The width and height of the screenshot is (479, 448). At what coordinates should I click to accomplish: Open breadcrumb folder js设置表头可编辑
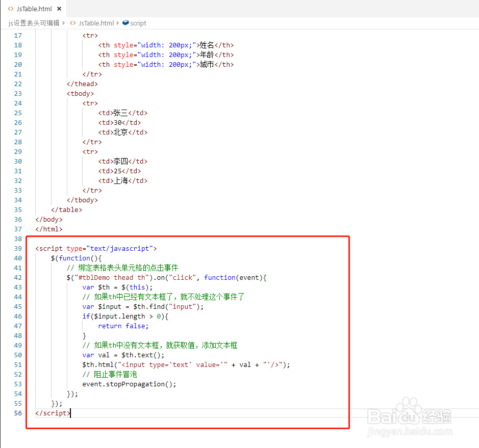click(x=34, y=23)
